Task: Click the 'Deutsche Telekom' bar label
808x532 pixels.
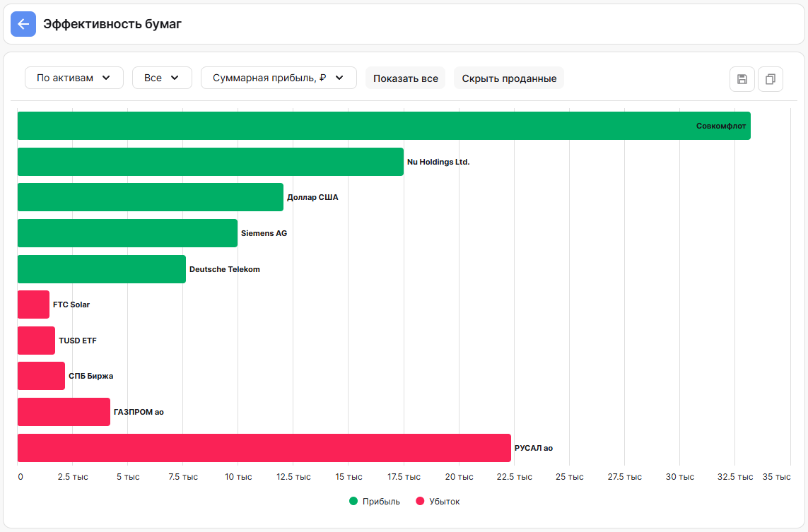Action: click(225, 269)
